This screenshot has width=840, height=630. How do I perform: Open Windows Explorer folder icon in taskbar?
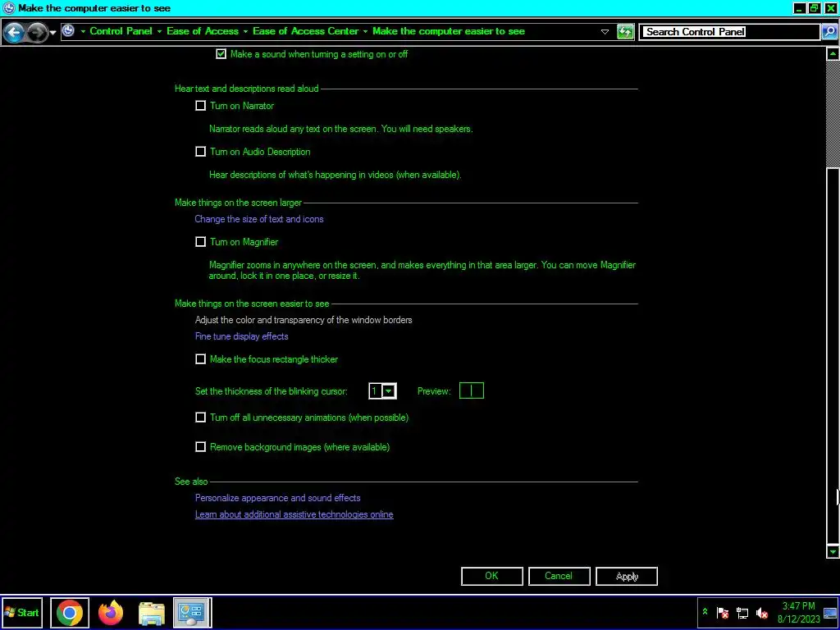(152, 613)
